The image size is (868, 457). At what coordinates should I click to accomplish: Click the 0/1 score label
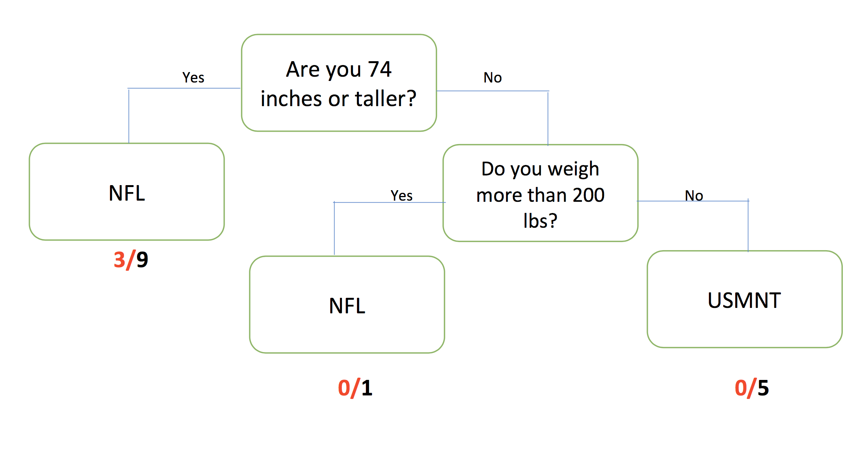coord(355,388)
